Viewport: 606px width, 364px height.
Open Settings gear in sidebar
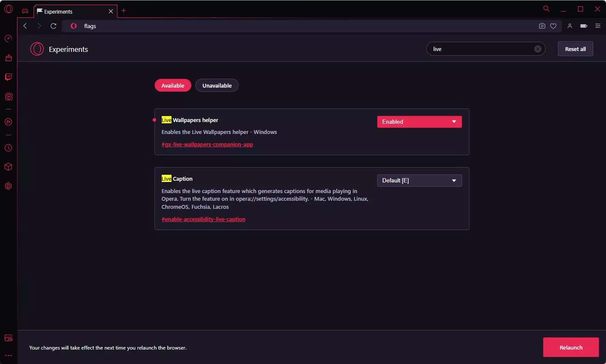(x=8, y=186)
